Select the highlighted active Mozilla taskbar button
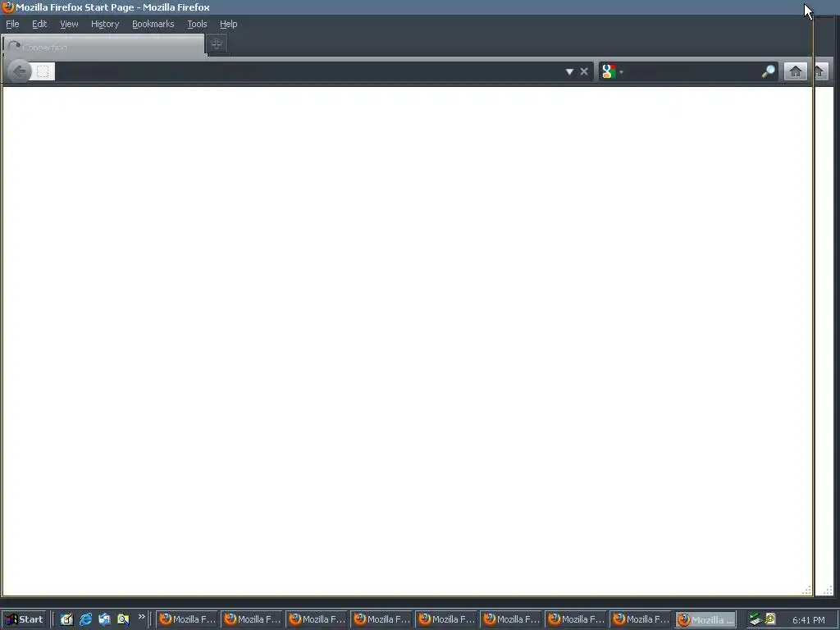The image size is (840, 630). [x=705, y=620]
